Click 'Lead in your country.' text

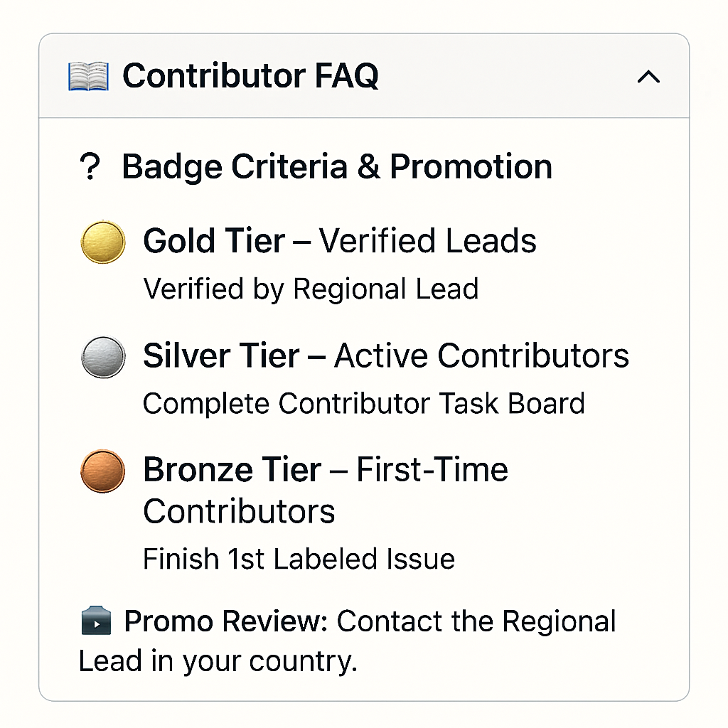click(x=217, y=662)
